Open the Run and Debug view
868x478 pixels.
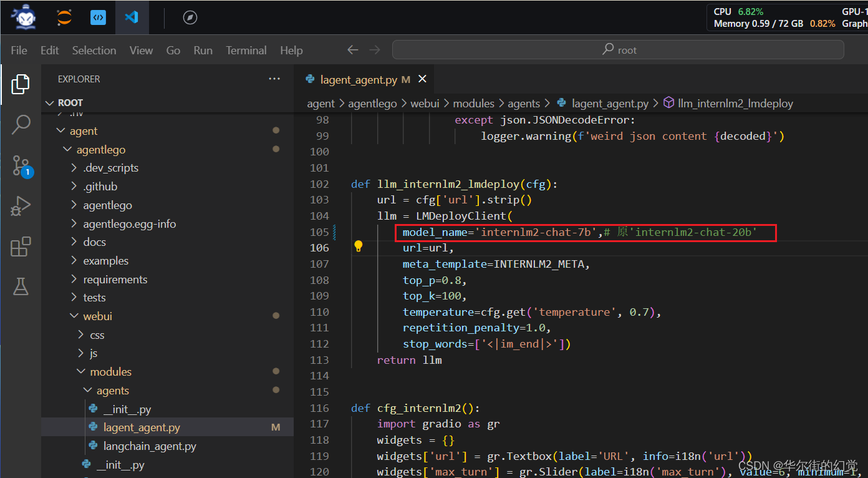click(x=21, y=206)
